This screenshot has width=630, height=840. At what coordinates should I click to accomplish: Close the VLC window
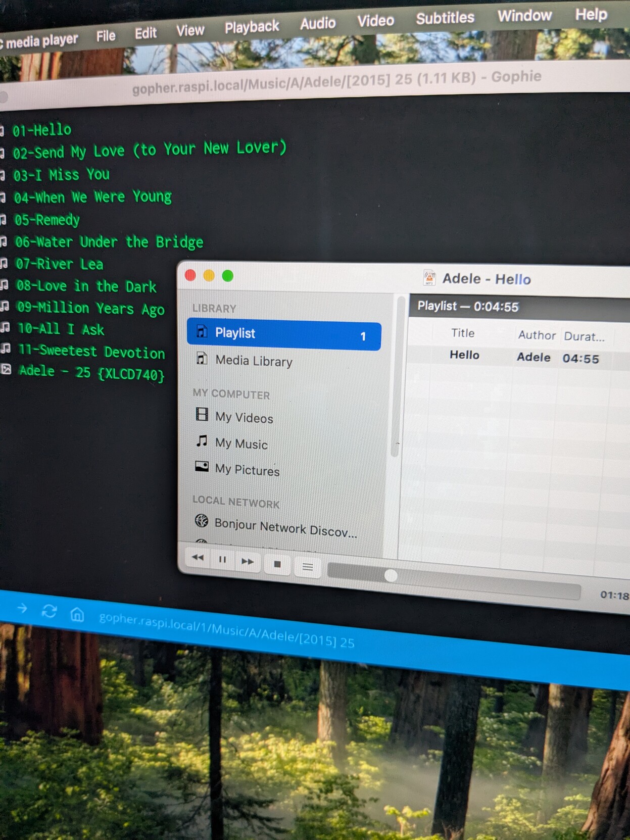tap(190, 275)
